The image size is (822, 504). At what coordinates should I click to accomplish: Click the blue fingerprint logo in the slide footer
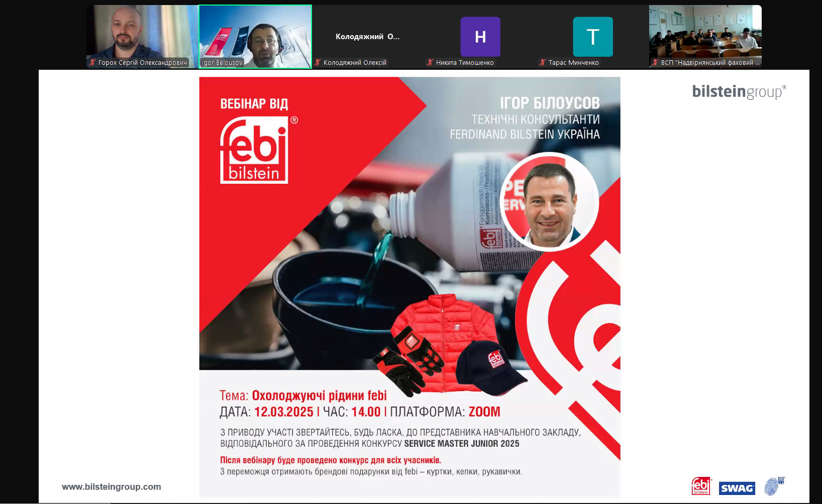coord(774,486)
